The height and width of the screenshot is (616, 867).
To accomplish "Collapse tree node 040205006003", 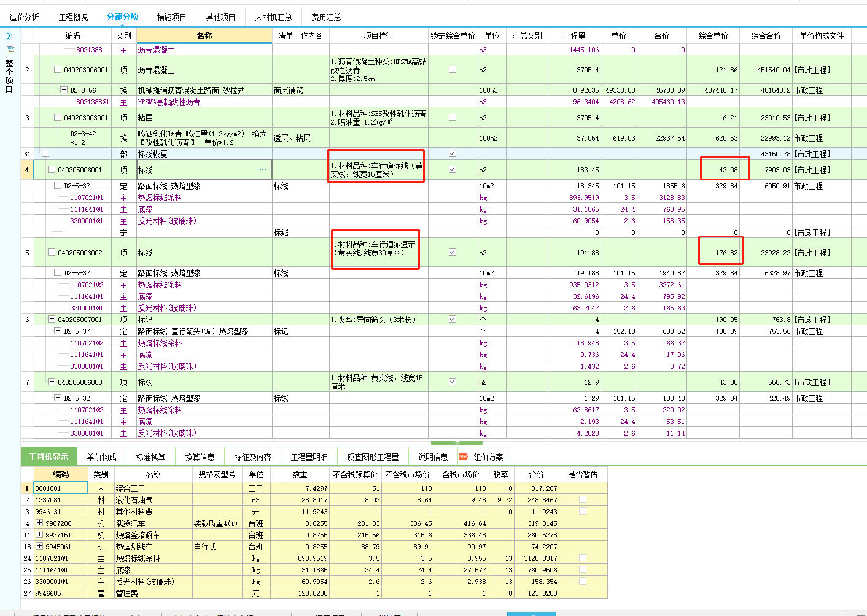I will [52, 382].
